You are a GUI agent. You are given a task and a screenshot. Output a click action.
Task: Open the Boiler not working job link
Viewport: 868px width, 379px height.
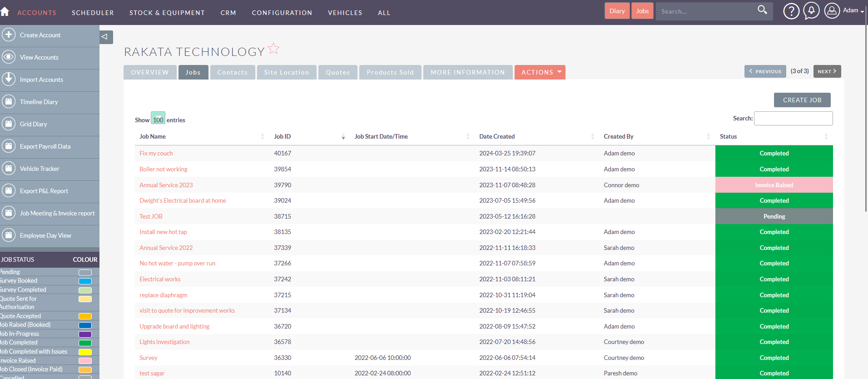(x=163, y=169)
